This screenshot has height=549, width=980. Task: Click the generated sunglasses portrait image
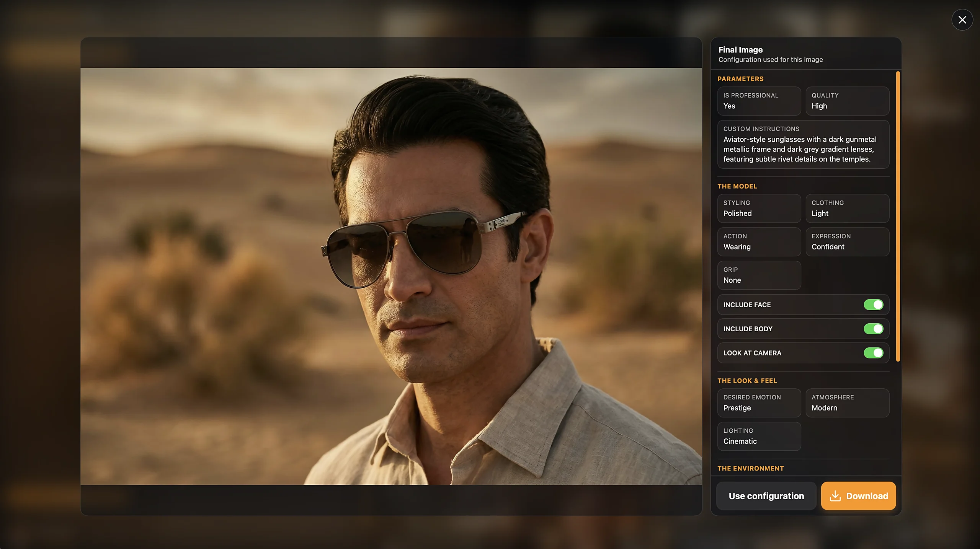coord(391,276)
